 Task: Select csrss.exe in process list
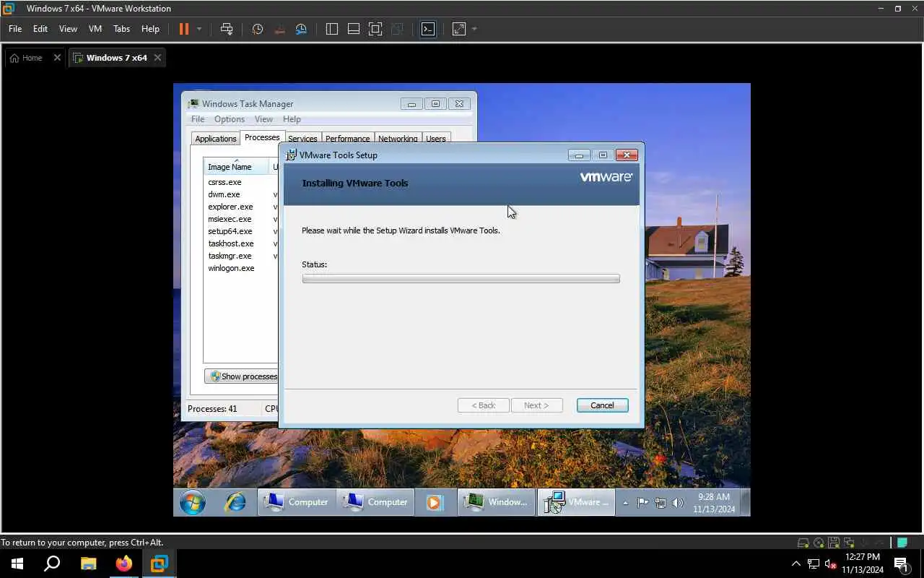[225, 182]
